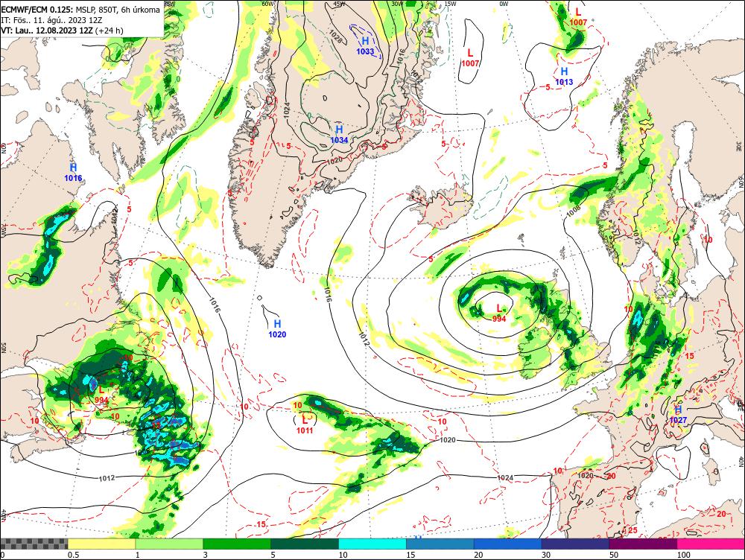The image size is (745, 560).
Task: Click the '0W' longitude label at top
Action: pyautogui.click(x=504, y=4)
